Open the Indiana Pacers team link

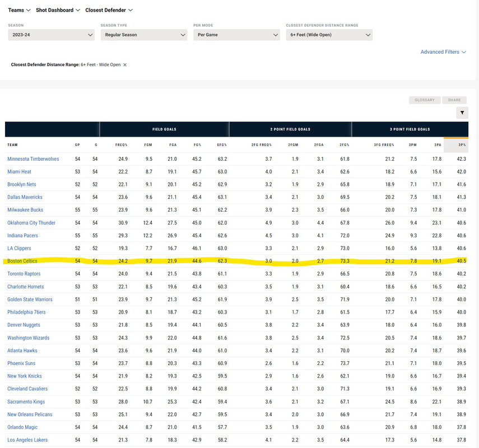point(22,235)
